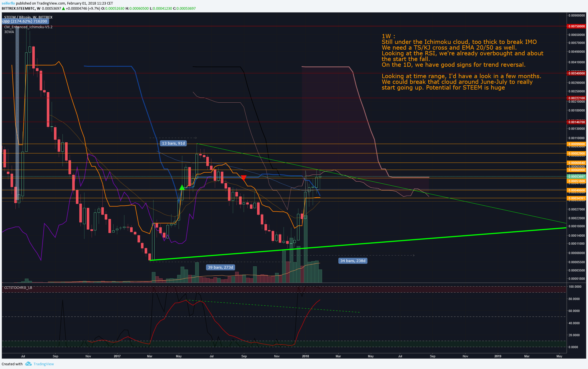Select the red 0.00146700 price label
Screen dimensions: 588x369
(577, 122)
